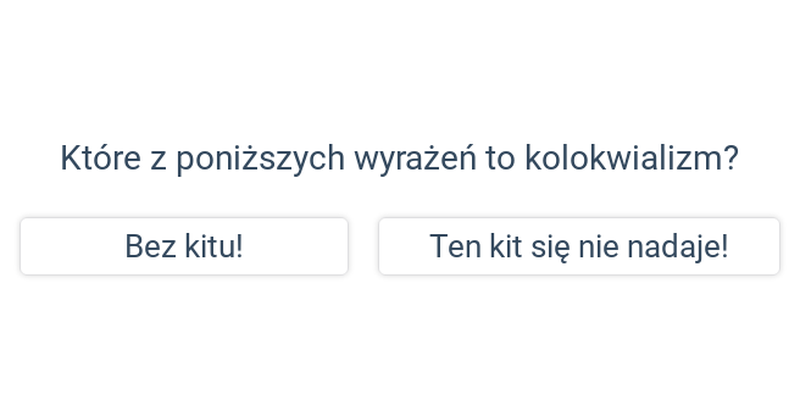Tap the "Bez kitu!" option box
The width and height of the screenshot is (800, 400).
coord(184,246)
